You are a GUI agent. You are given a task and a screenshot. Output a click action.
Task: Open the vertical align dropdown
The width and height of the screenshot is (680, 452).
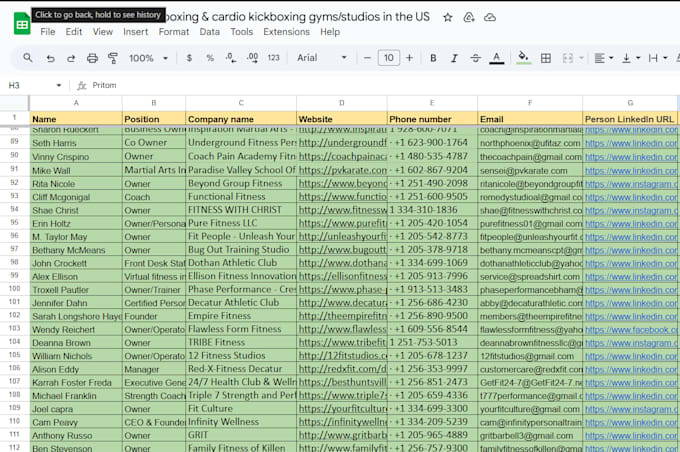[x=631, y=58]
